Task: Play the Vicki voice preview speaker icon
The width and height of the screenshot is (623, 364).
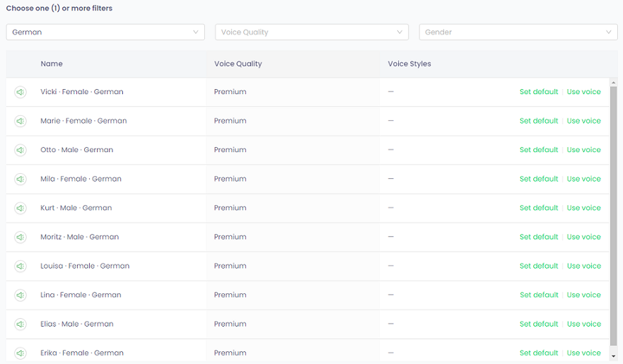Action: coord(21,92)
